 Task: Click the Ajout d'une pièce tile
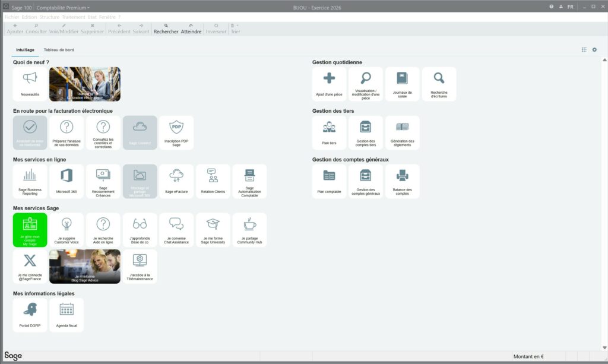coord(329,84)
